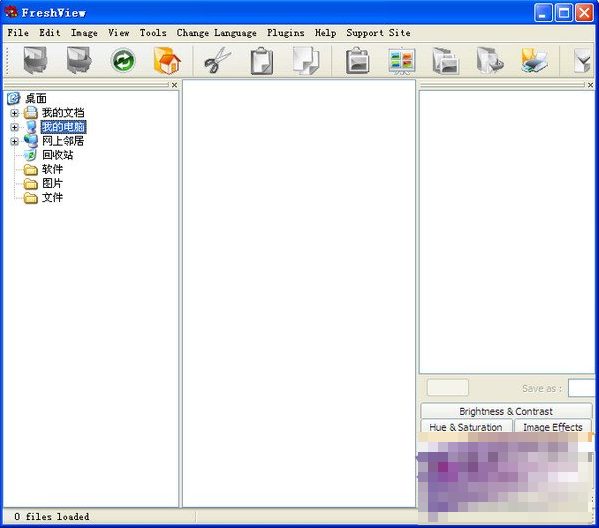The height and width of the screenshot is (528, 599).
Task: Click the folder with picture icon
Action: click(x=445, y=60)
